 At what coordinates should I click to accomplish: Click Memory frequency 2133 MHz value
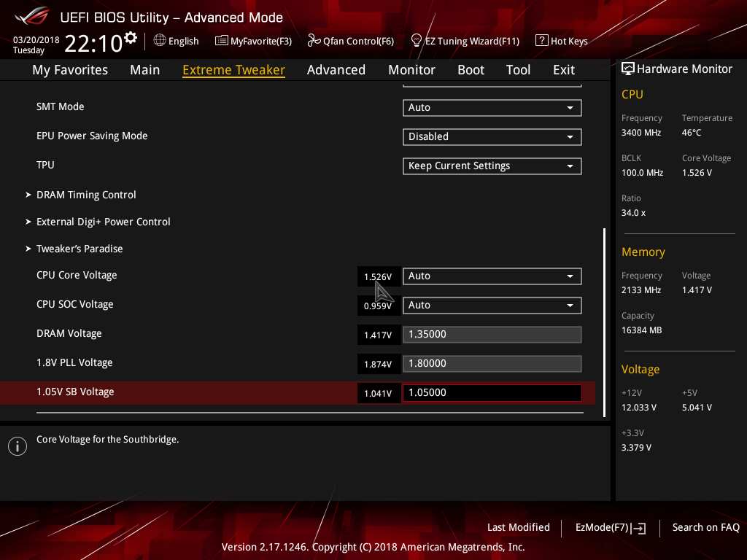(x=641, y=290)
